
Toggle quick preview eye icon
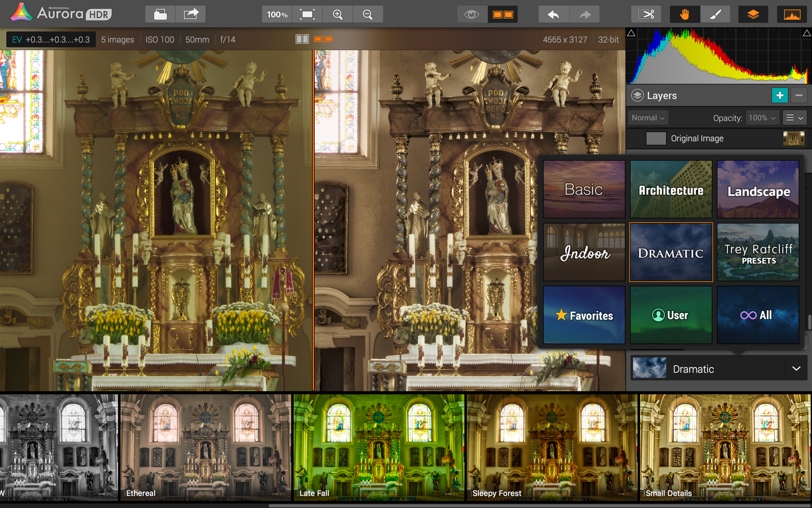[x=472, y=14]
